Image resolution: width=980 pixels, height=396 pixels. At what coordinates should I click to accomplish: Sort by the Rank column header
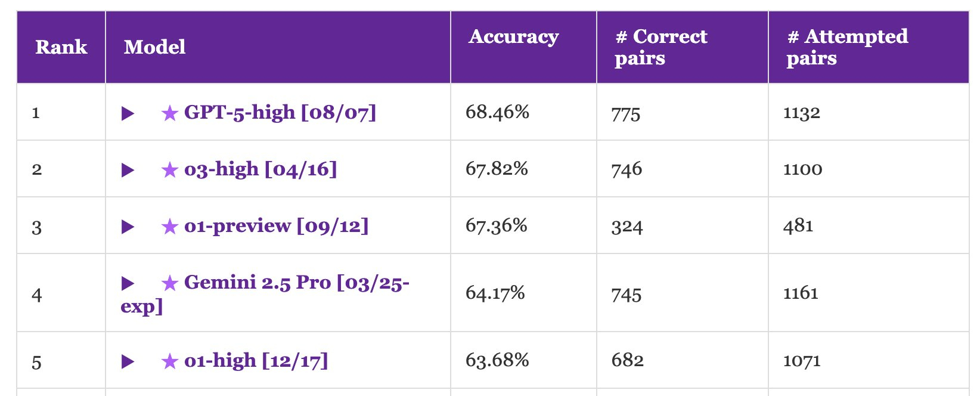coord(61,47)
